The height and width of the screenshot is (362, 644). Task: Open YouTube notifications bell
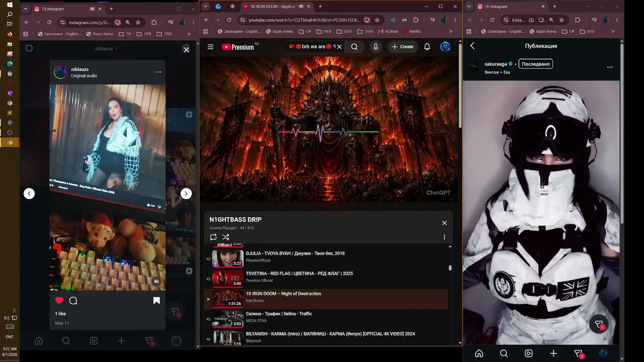pyautogui.click(x=427, y=47)
